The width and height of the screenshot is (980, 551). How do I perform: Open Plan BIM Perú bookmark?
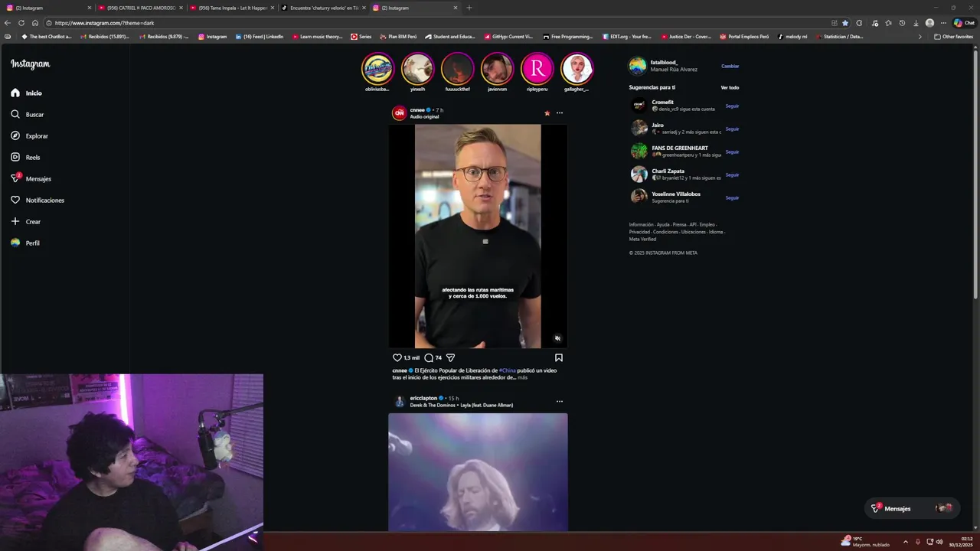pos(398,37)
